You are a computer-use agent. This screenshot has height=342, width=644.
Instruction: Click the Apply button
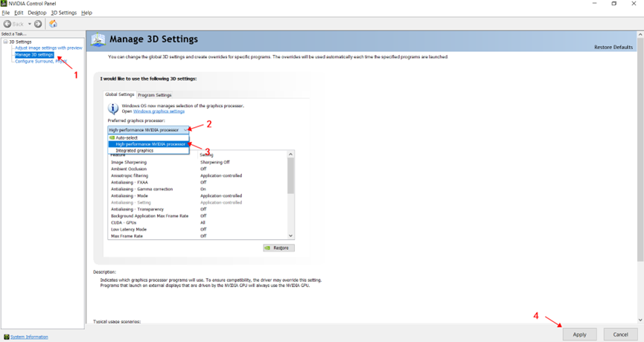pyautogui.click(x=579, y=335)
